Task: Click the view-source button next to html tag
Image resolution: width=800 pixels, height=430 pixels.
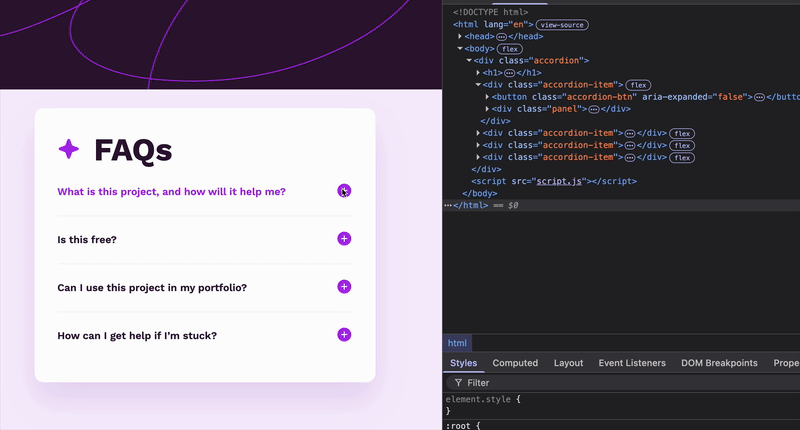Action: pyautogui.click(x=561, y=24)
